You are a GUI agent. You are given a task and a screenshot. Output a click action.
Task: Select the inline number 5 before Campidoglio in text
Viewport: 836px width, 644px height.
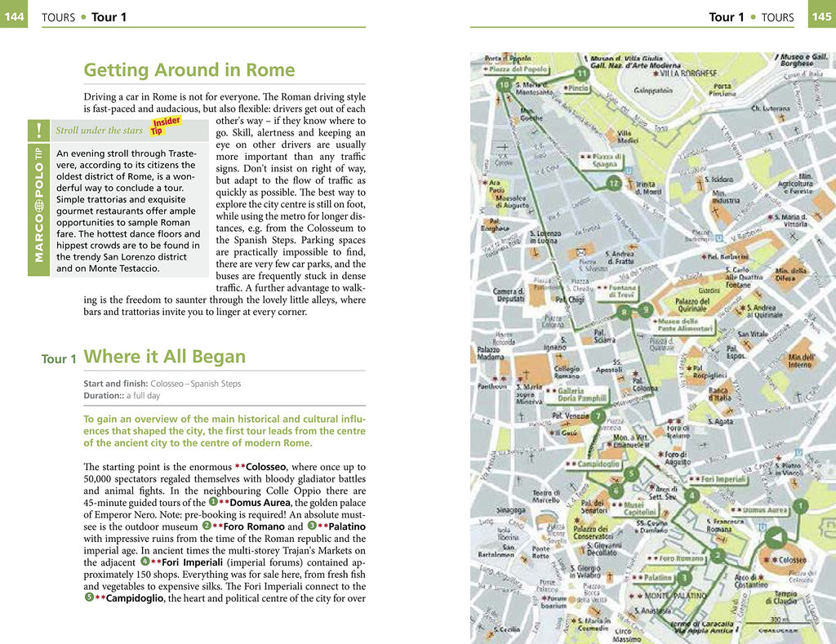89,598
